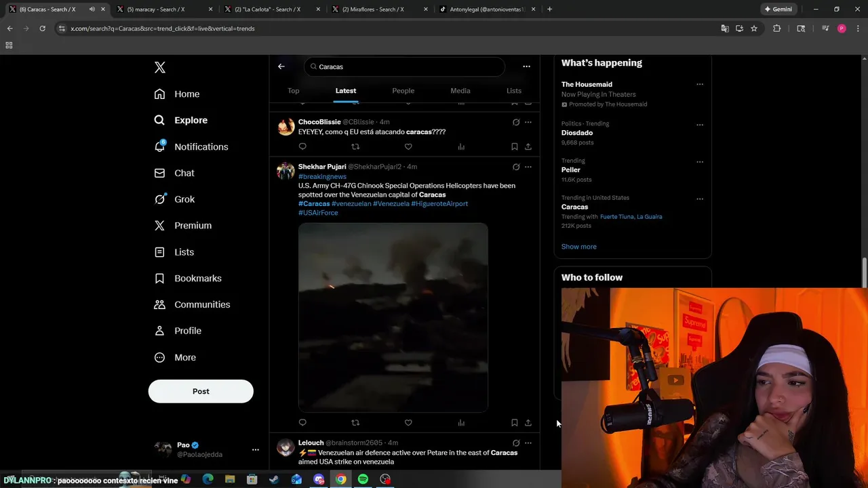Bookmark ChocoBlissie's post
The width and height of the screenshot is (868, 488).
[x=515, y=146]
